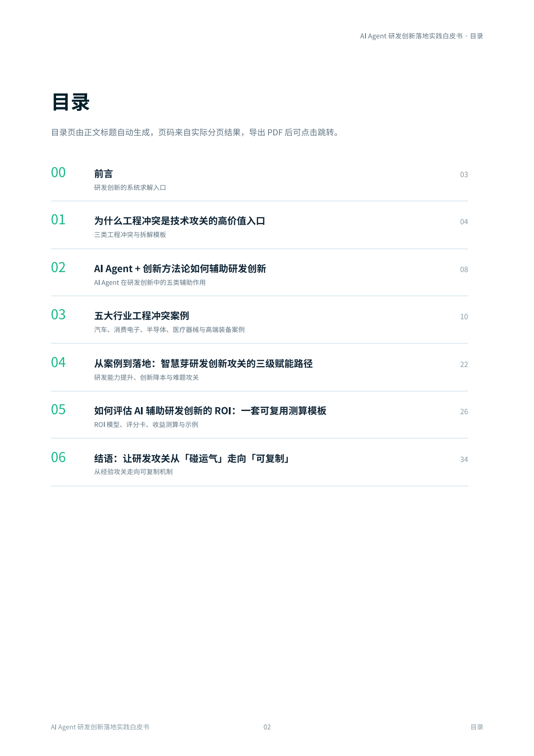Click the 目录 heading title
The image size is (534, 756).
click(x=71, y=102)
